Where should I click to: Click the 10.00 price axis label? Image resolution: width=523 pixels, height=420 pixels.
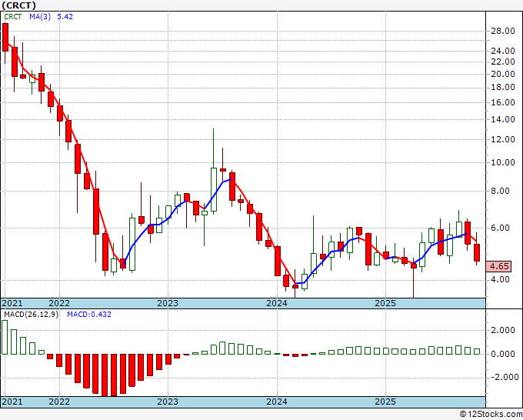[x=502, y=162]
